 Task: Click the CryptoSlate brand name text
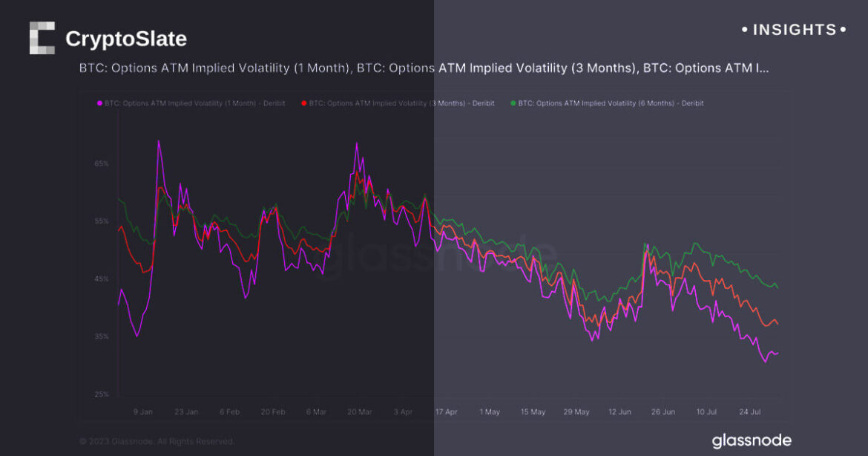[126, 39]
